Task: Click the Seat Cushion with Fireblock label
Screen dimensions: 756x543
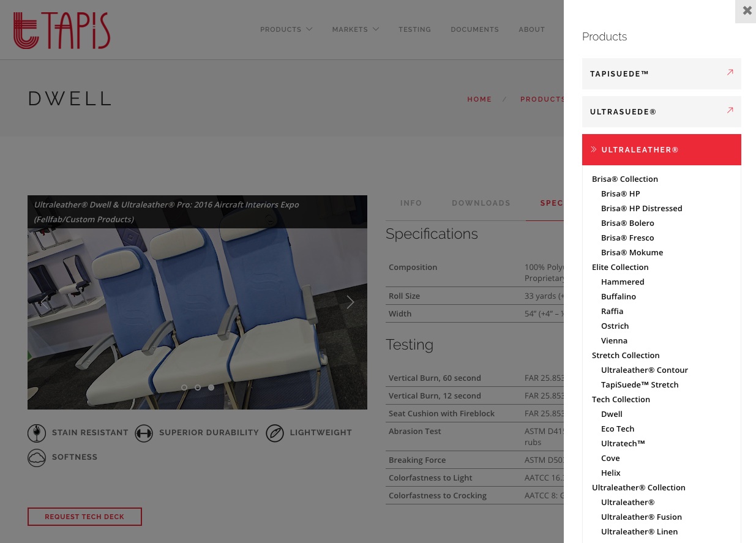Action: click(x=441, y=413)
